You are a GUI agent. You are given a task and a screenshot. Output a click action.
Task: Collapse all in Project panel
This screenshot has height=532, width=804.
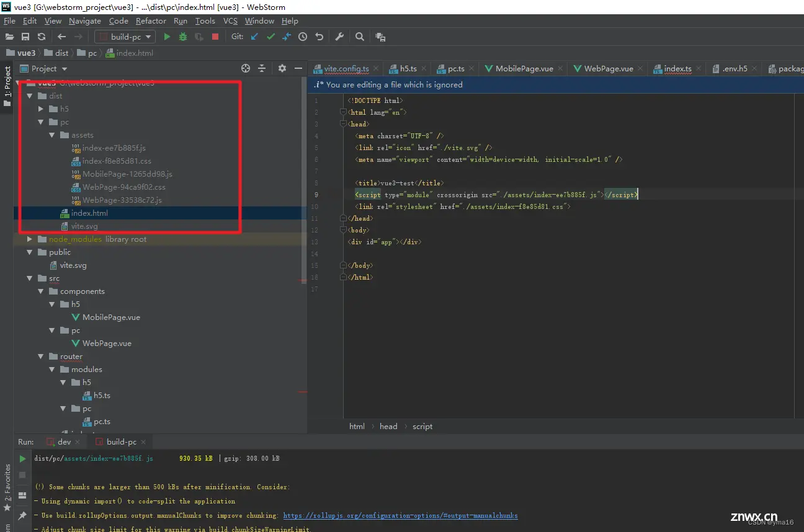(x=262, y=68)
